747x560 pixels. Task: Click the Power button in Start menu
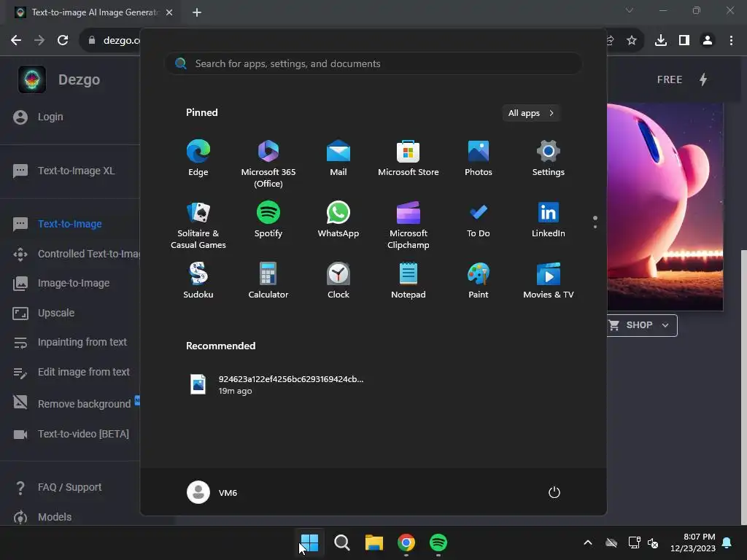pyautogui.click(x=554, y=492)
